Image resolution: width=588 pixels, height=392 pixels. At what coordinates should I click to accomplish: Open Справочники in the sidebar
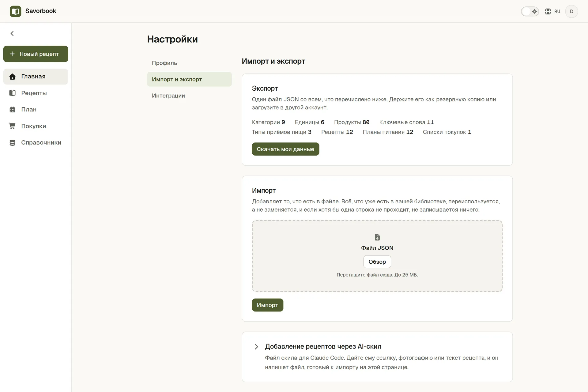click(36, 143)
